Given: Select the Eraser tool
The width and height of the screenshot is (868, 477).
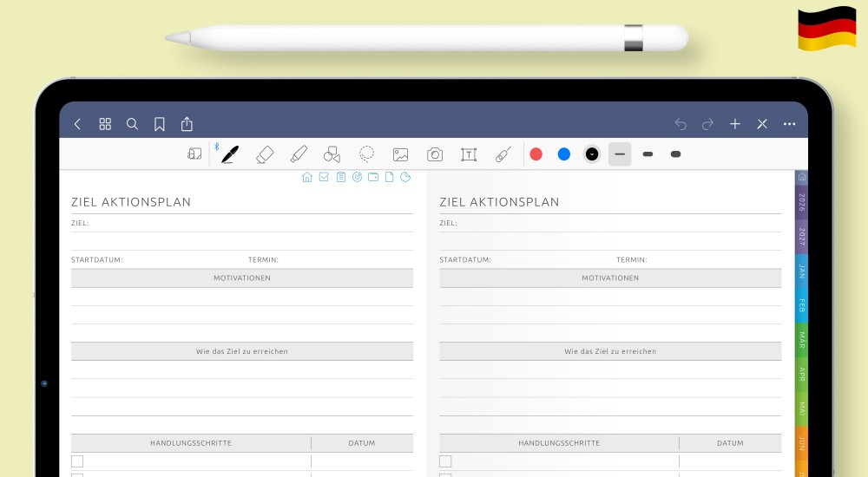Looking at the screenshot, I should (265, 154).
